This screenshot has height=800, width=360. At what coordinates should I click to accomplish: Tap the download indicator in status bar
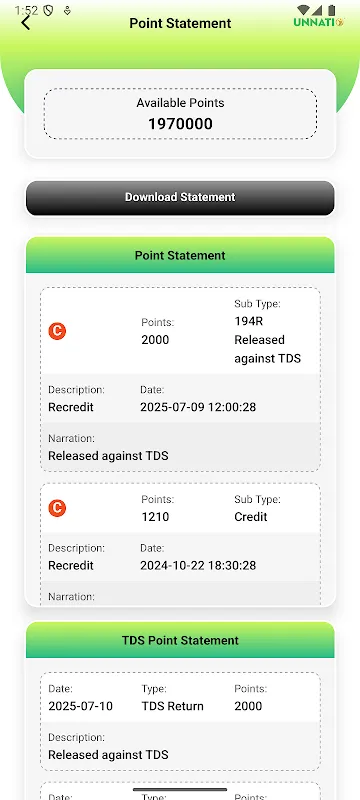(x=67, y=10)
